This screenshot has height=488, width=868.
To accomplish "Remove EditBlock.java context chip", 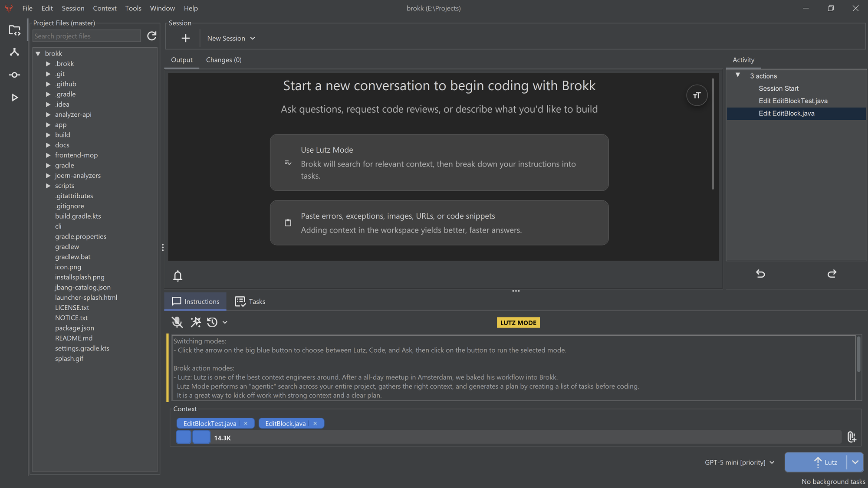I will click(x=315, y=423).
